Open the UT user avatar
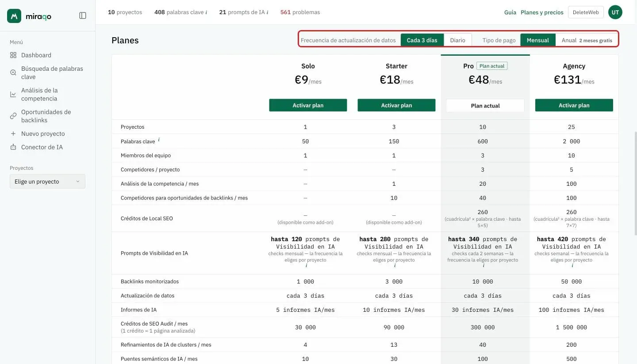 click(615, 12)
